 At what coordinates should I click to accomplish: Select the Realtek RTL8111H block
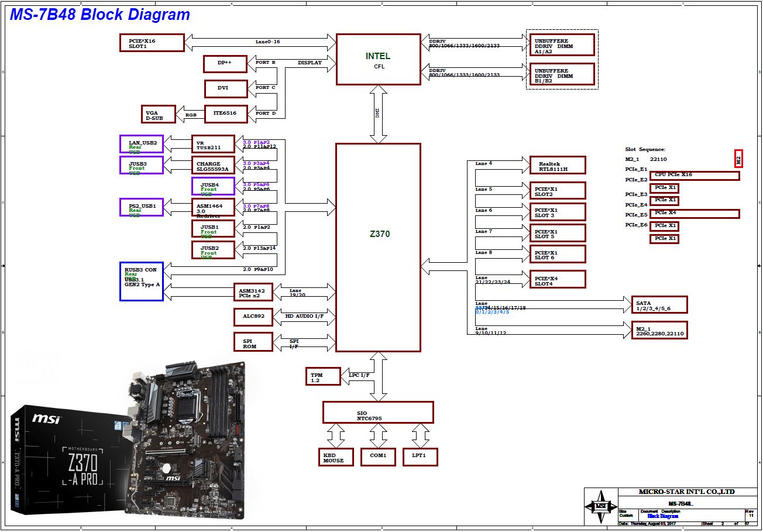click(x=558, y=165)
